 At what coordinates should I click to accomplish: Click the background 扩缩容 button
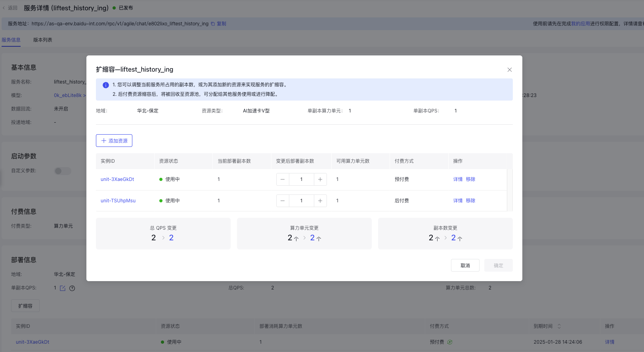pos(25,306)
